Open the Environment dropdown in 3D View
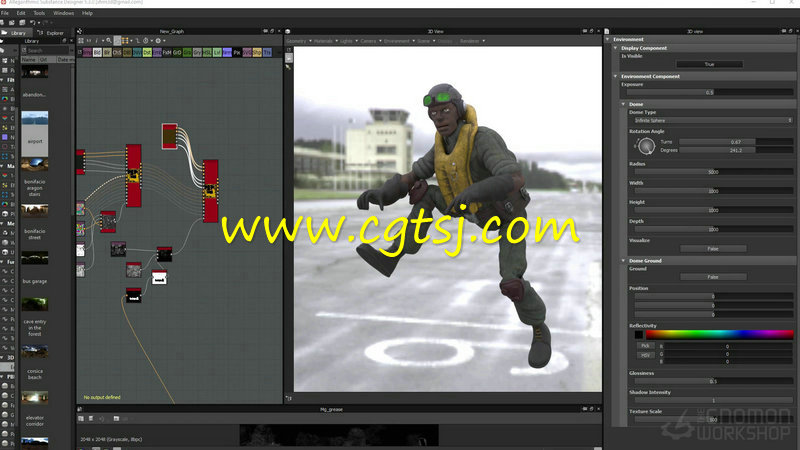 click(x=399, y=41)
